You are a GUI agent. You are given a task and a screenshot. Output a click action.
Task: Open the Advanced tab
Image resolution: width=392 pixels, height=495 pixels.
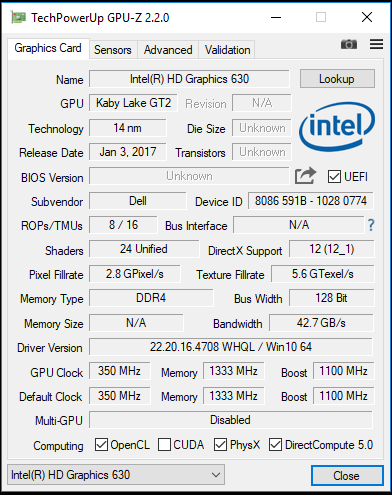point(168,50)
